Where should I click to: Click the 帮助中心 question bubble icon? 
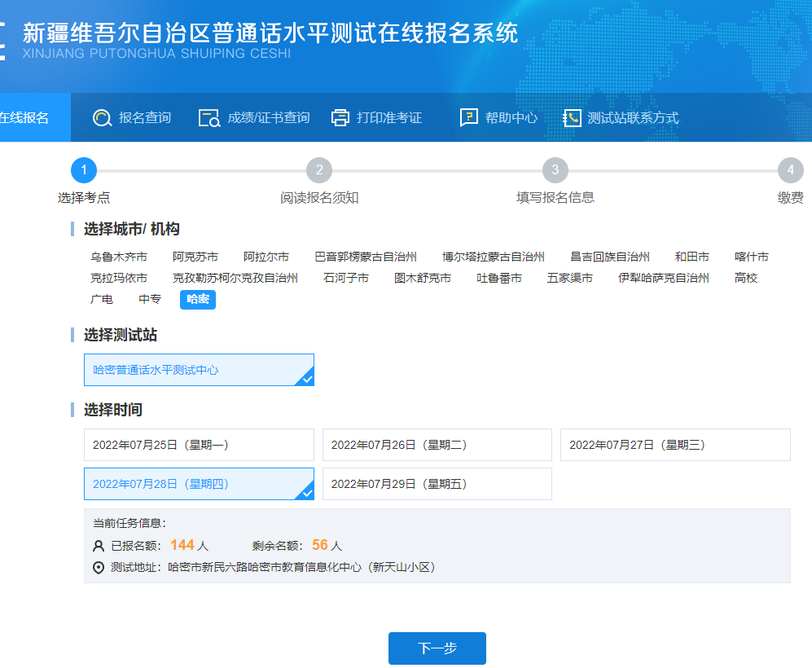click(469, 118)
